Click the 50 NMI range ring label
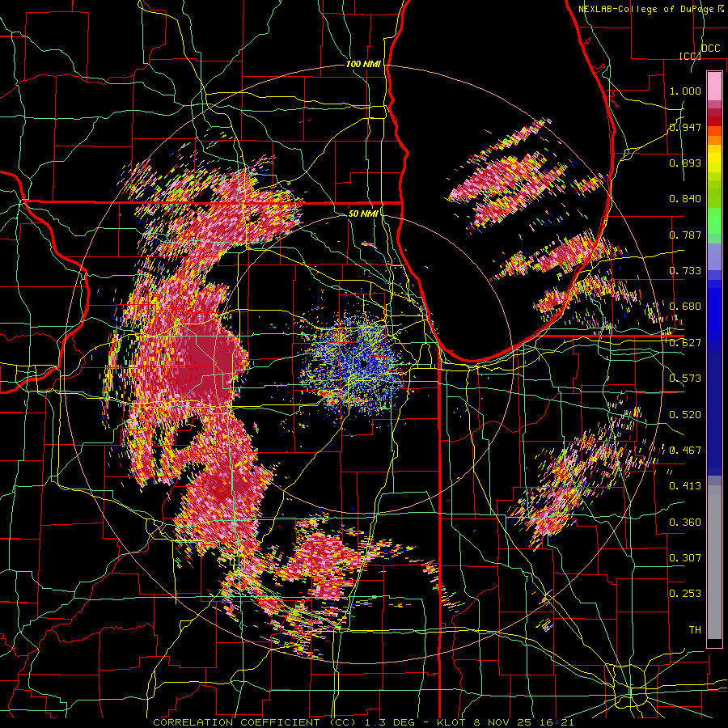The image size is (728, 728). (362, 214)
